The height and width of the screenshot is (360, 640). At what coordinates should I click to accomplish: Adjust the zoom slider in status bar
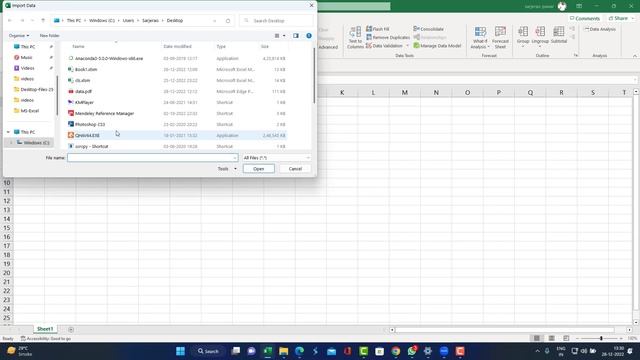[601, 338]
